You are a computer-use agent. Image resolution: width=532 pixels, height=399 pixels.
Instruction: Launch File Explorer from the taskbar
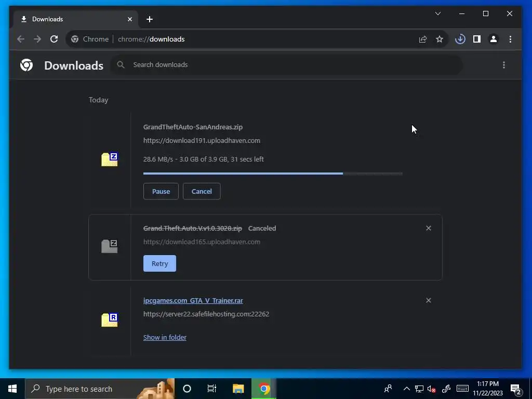(x=238, y=389)
